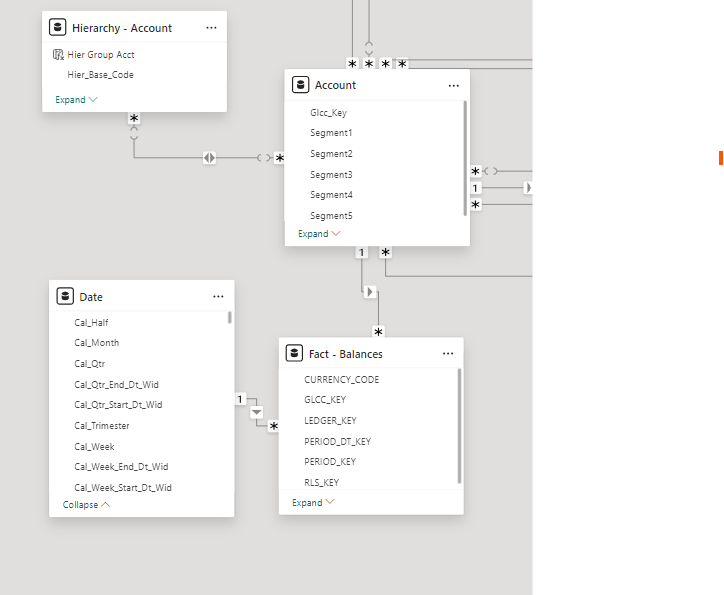Click the Account table vertical scrollbar

pos(465,158)
